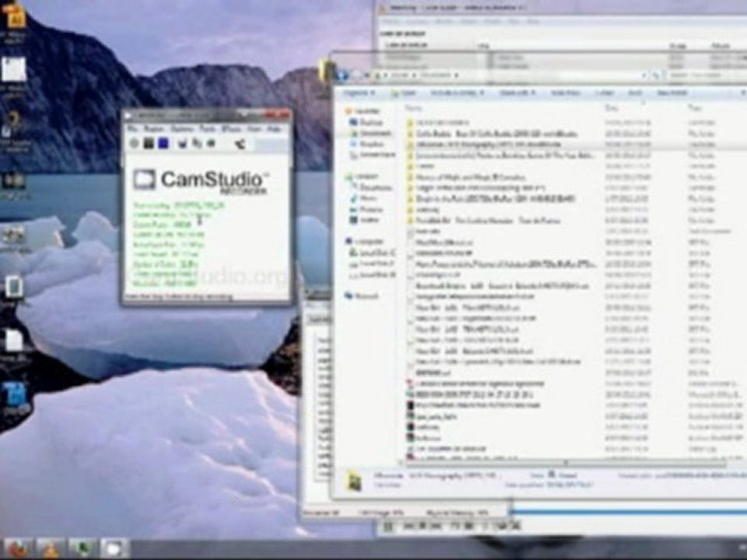Screen dimensions: 747x560
Task: Click the Explorer search box
Action: (707, 75)
